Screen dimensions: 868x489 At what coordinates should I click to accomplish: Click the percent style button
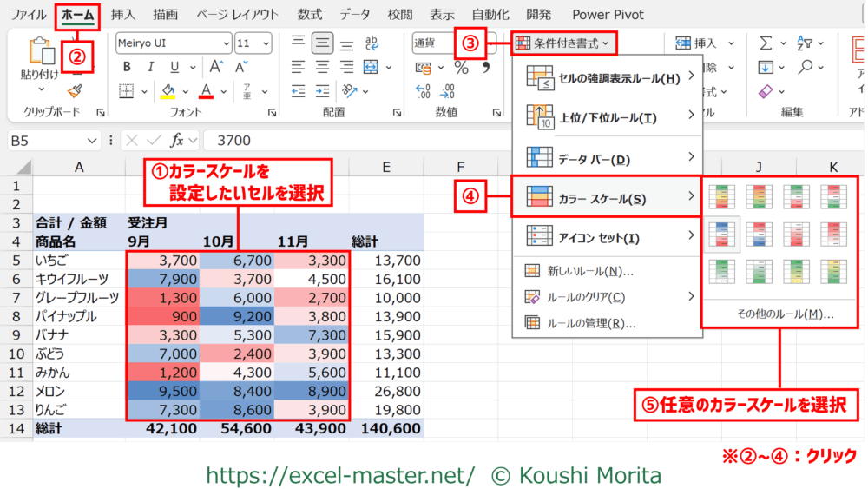coord(462,68)
